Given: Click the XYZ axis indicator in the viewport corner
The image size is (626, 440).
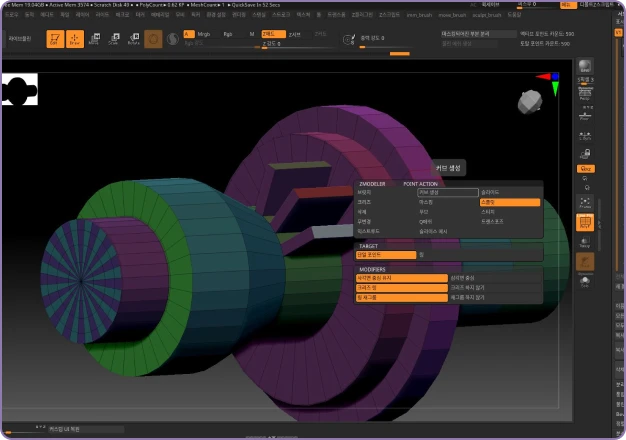Looking at the screenshot, I should pos(549,82).
